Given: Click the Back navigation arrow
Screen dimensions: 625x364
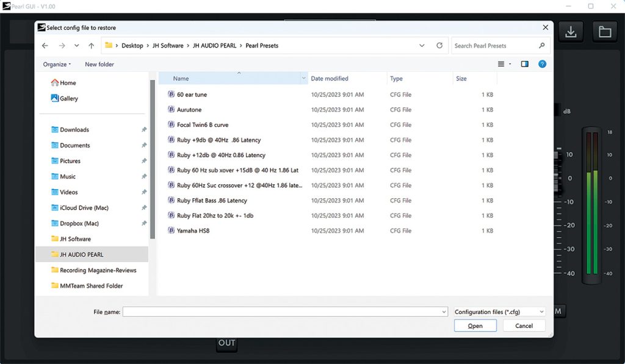Looking at the screenshot, I should [x=45, y=46].
